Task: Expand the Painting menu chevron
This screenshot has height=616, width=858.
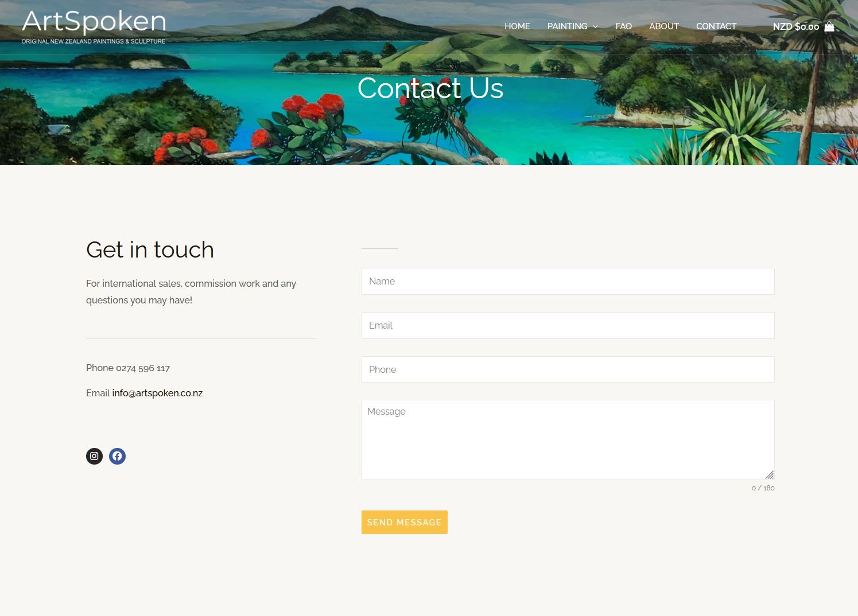Action: coord(595,26)
